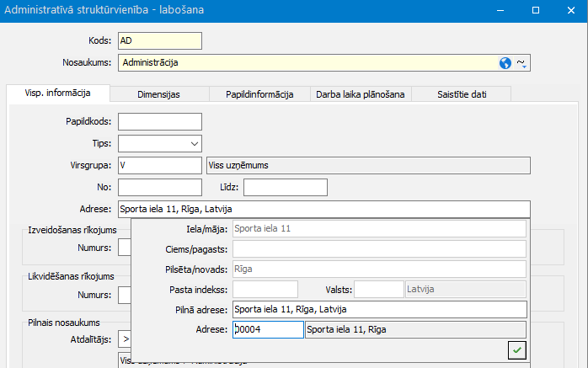Click the Valsts code field

point(378,290)
